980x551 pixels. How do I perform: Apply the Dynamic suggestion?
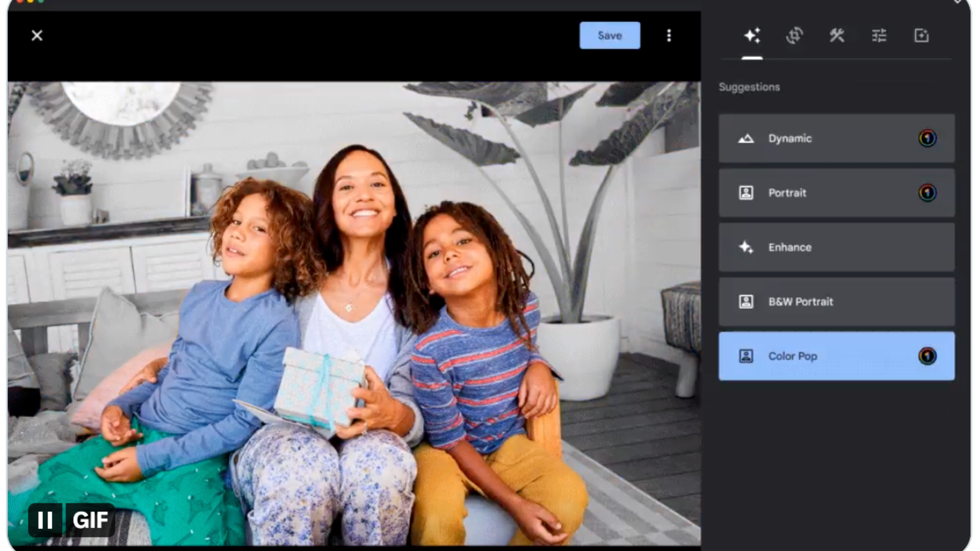coord(836,138)
